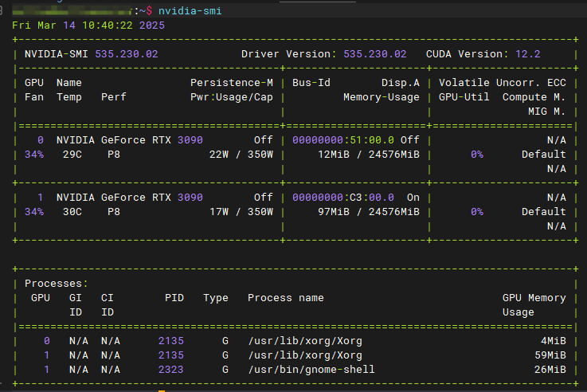
Task: Click bus ID 00000000:51:00.0
Action: [x=343, y=140]
